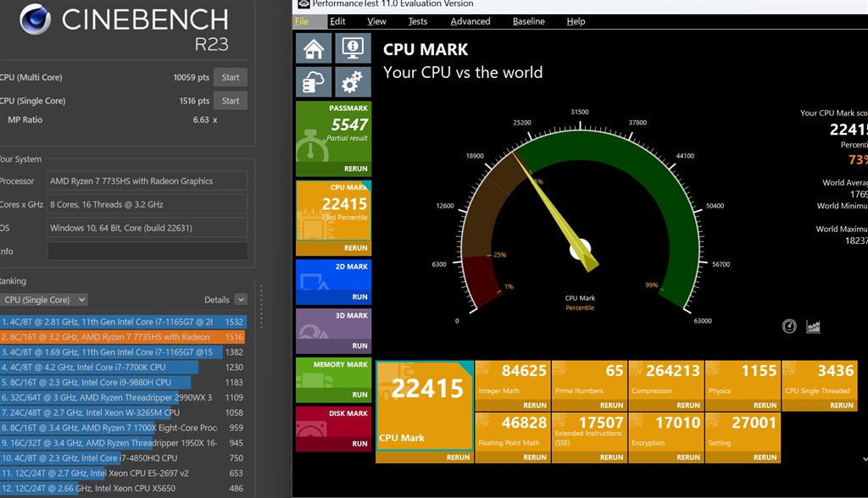Run the 2D Mark test
Screen dimensions: 868x498
point(359,296)
